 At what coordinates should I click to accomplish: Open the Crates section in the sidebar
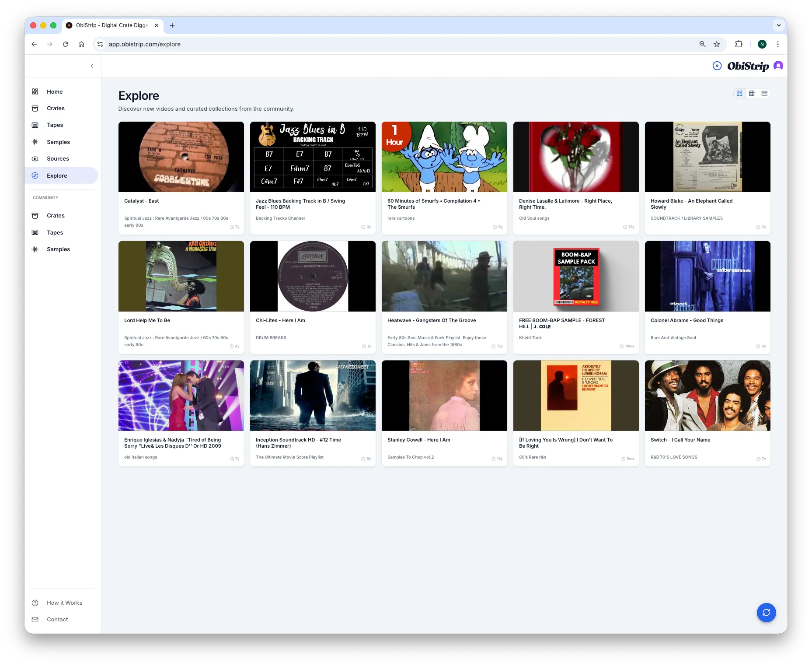[x=56, y=108]
